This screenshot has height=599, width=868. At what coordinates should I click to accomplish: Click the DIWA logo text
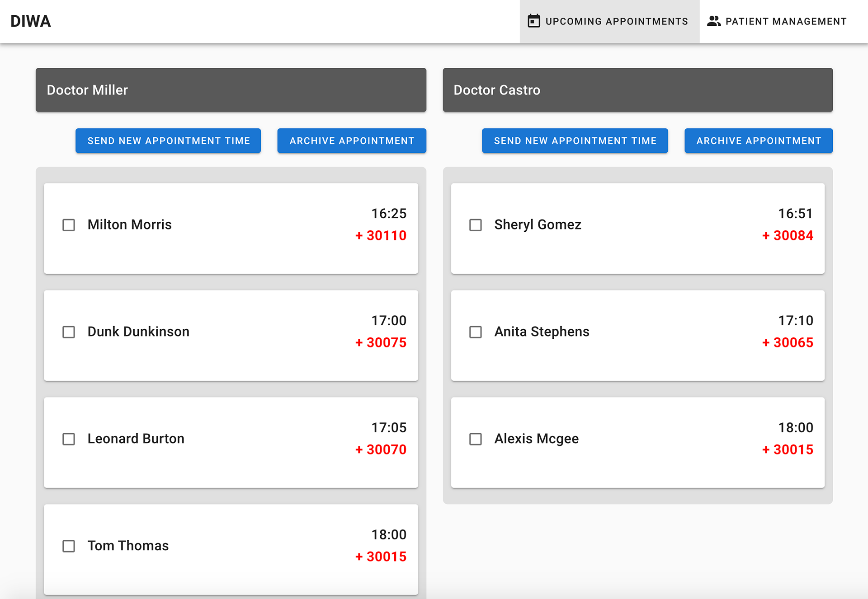pyautogui.click(x=30, y=21)
